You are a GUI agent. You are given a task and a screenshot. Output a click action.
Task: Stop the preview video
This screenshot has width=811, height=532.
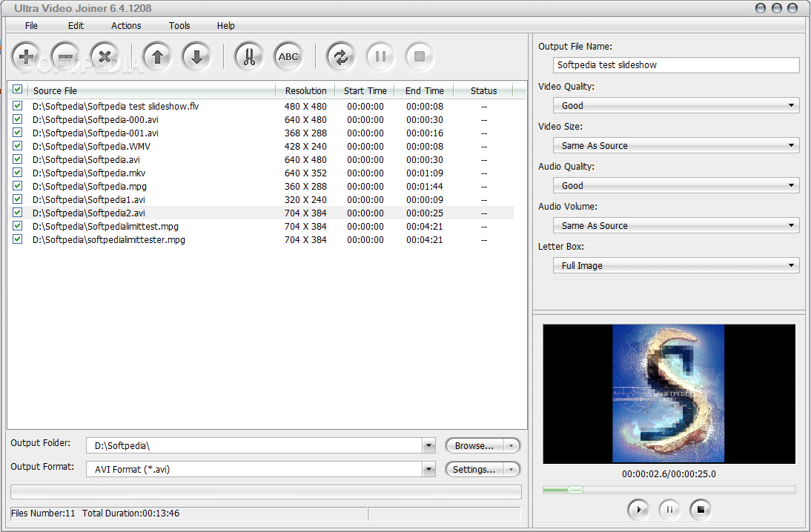point(701,509)
